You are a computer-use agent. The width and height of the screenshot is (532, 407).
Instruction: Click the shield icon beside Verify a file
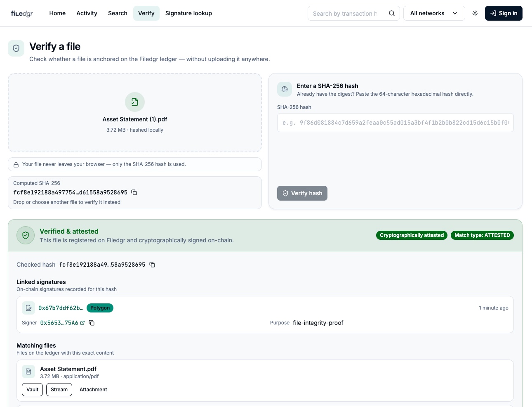click(16, 48)
